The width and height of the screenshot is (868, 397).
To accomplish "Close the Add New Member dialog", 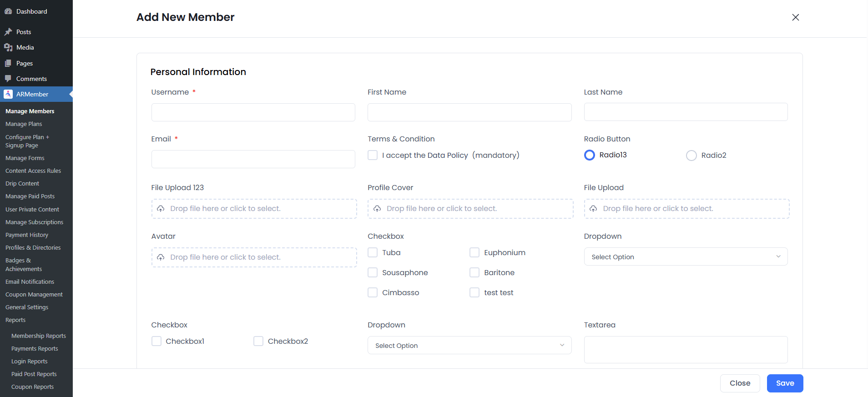I will (795, 17).
